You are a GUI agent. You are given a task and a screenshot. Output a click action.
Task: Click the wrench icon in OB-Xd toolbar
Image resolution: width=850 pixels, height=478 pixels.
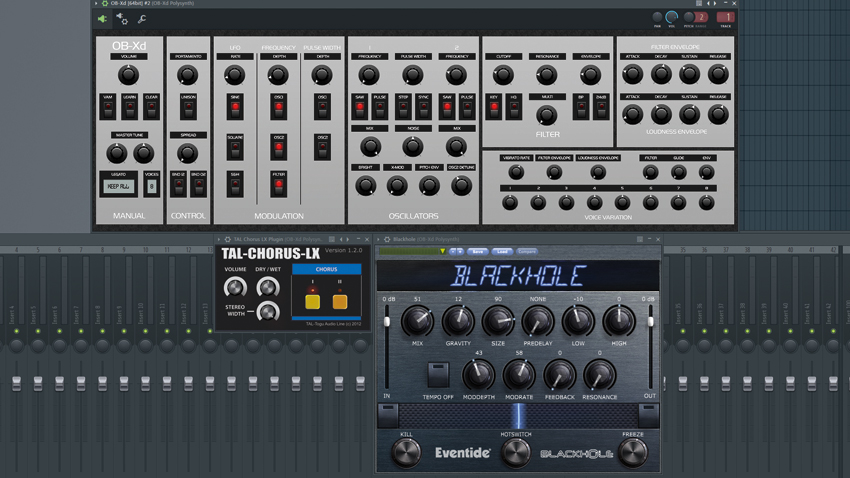(x=141, y=20)
